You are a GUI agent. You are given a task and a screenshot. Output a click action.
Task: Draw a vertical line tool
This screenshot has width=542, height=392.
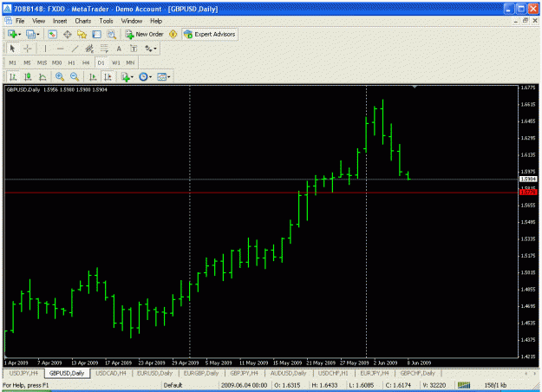tap(45, 49)
